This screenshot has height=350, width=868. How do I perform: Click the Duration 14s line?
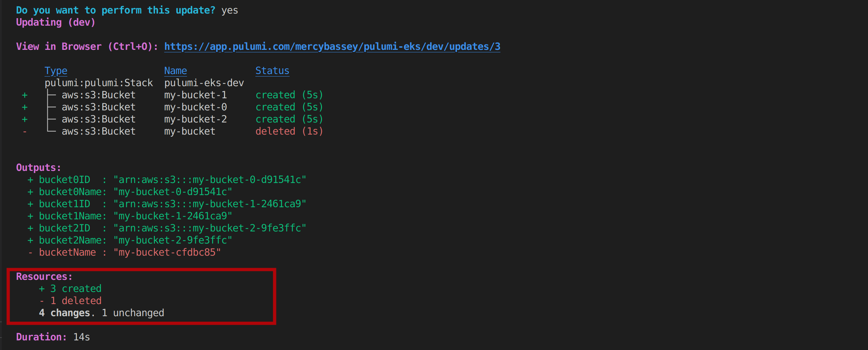pyautogui.click(x=53, y=337)
